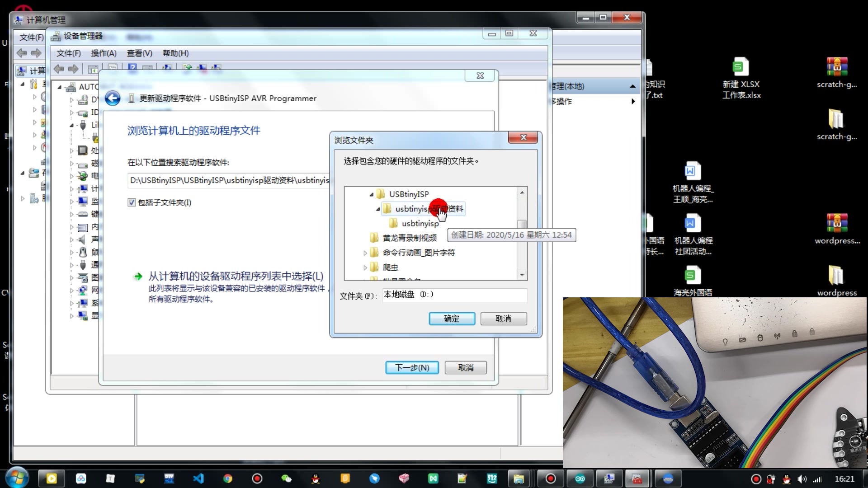This screenshot has width=868, height=488.
Task: Launch Visual Studio Code from taskbar
Action: coord(198,479)
